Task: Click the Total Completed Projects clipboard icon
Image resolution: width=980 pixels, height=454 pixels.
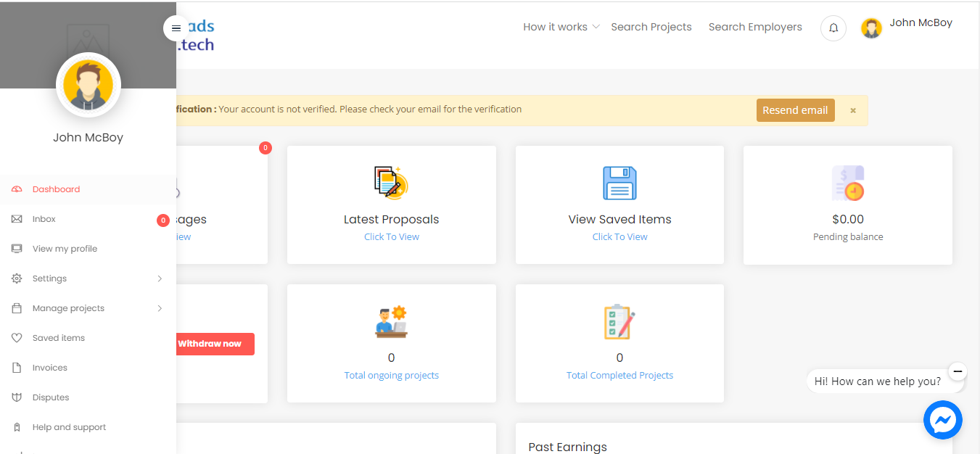Action: coord(619,321)
